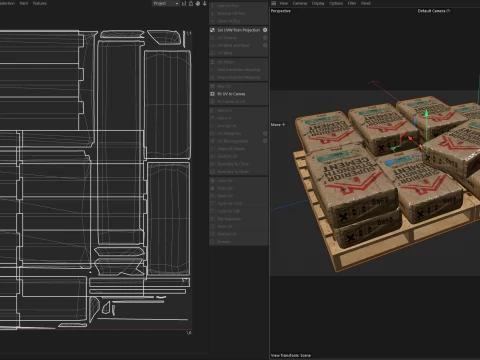Open the Set UVW from Projection options gear

point(265,30)
